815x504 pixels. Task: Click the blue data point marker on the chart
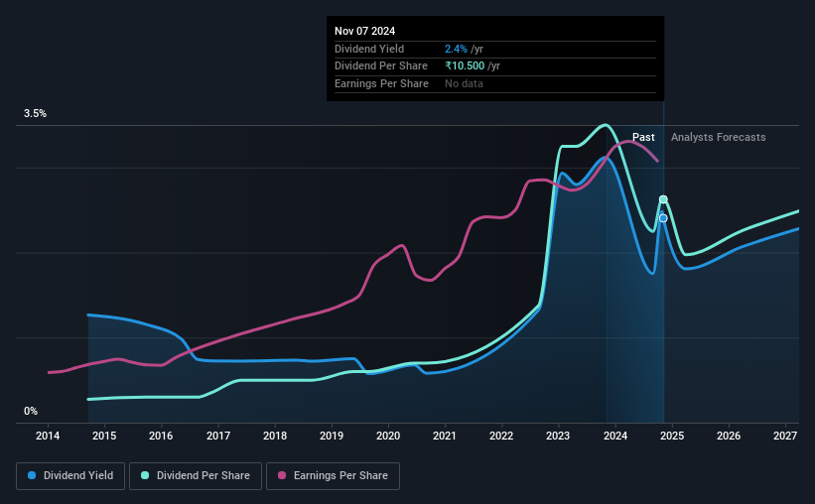(663, 218)
